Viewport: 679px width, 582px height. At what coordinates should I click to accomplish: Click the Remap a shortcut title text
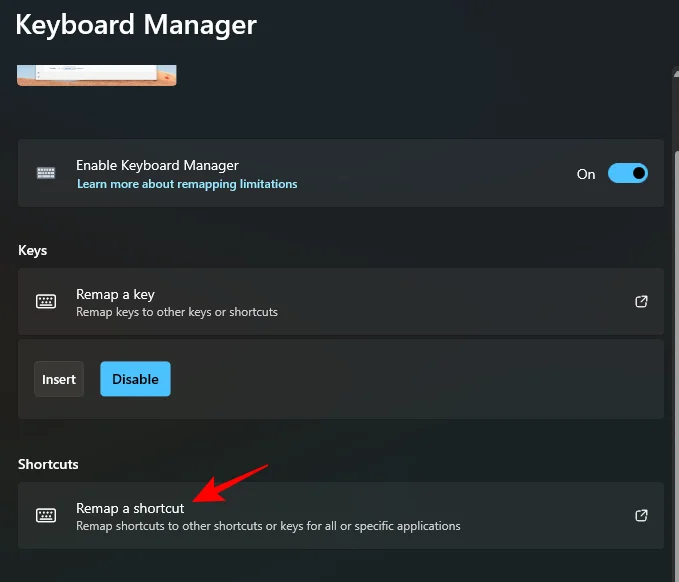coord(130,508)
